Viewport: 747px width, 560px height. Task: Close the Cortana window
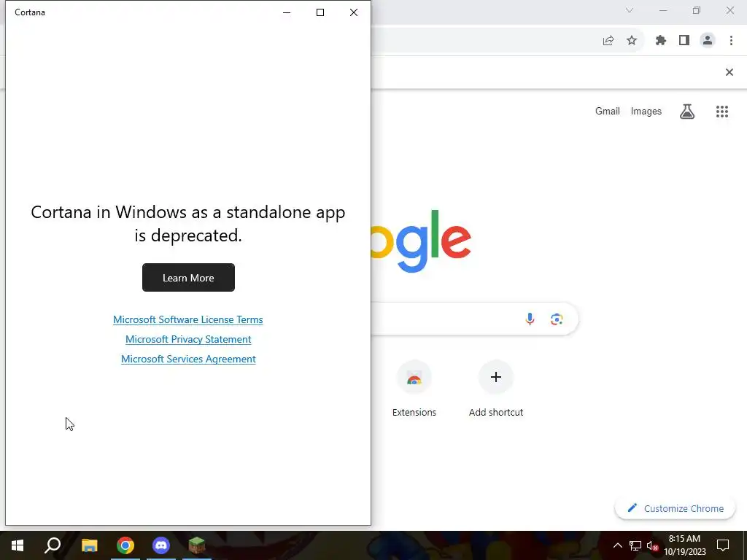pyautogui.click(x=354, y=12)
